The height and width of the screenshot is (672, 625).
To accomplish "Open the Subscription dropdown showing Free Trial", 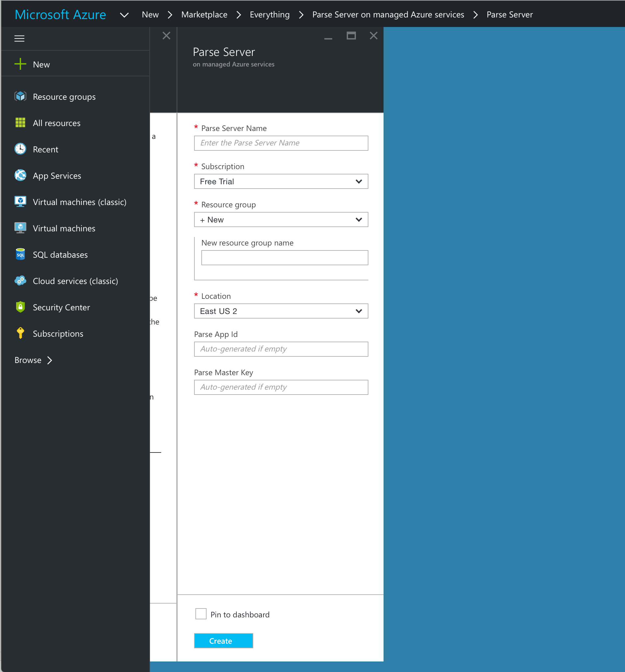I will tap(281, 182).
